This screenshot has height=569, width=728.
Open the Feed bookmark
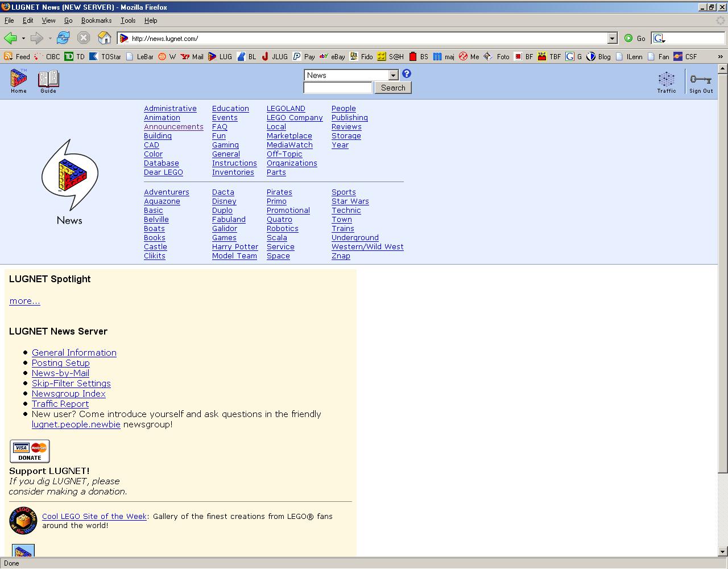(x=17, y=56)
